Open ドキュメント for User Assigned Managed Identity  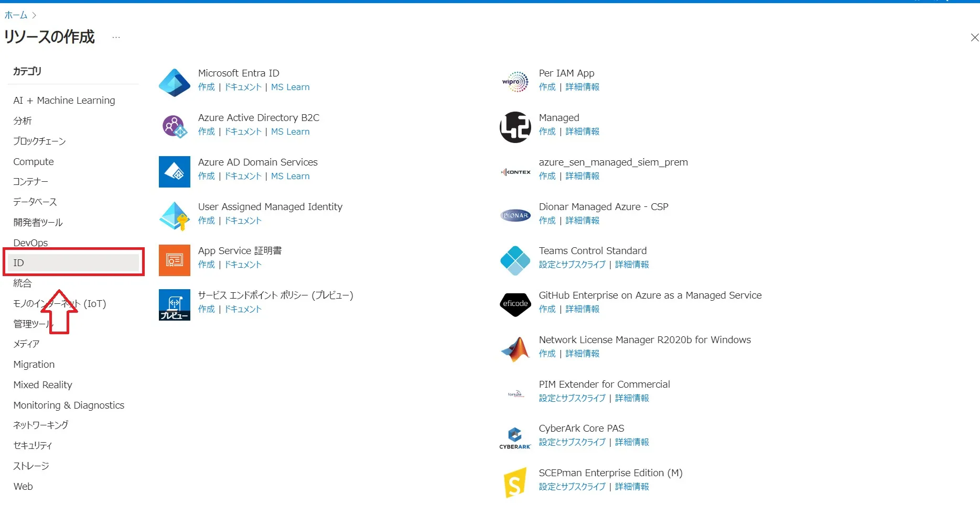click(x=243, y=221)
